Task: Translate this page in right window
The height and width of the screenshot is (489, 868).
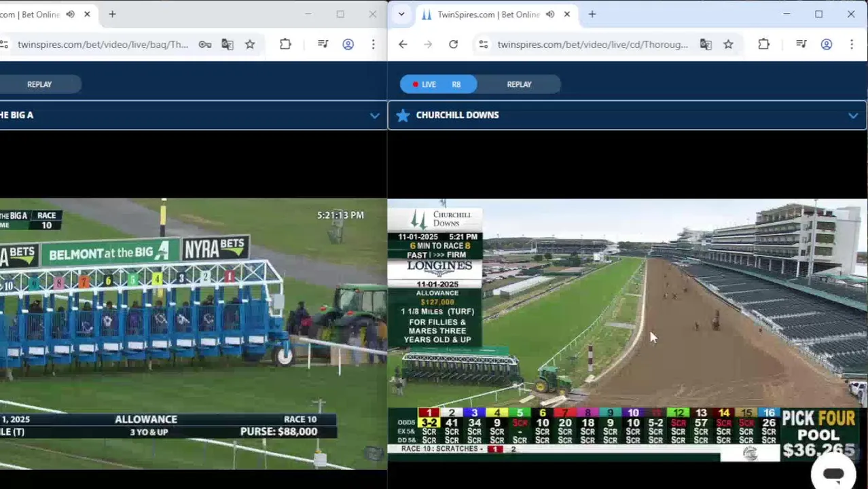Action: [706, 44]
